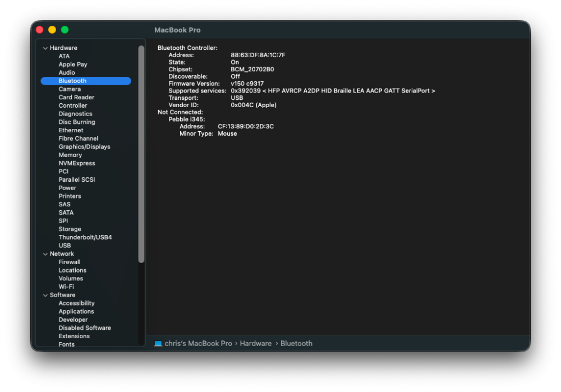
Task: Click the Supported services value line
Action: [333, 91]
